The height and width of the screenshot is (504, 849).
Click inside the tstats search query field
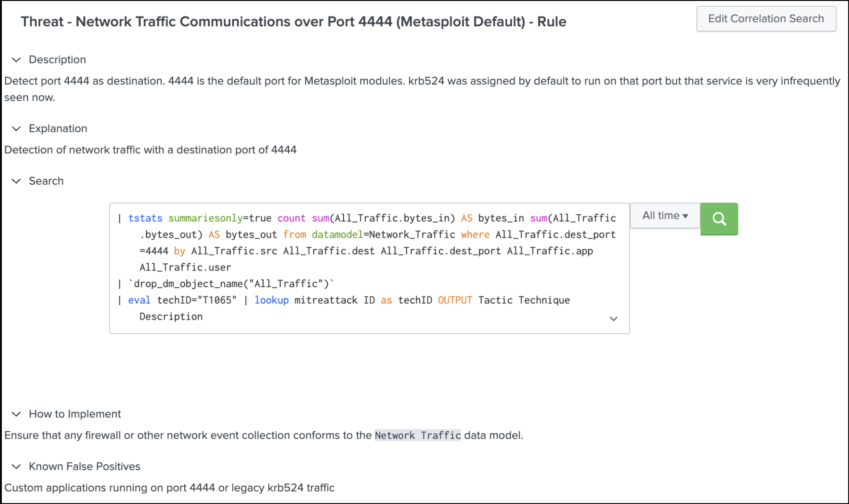369,268
